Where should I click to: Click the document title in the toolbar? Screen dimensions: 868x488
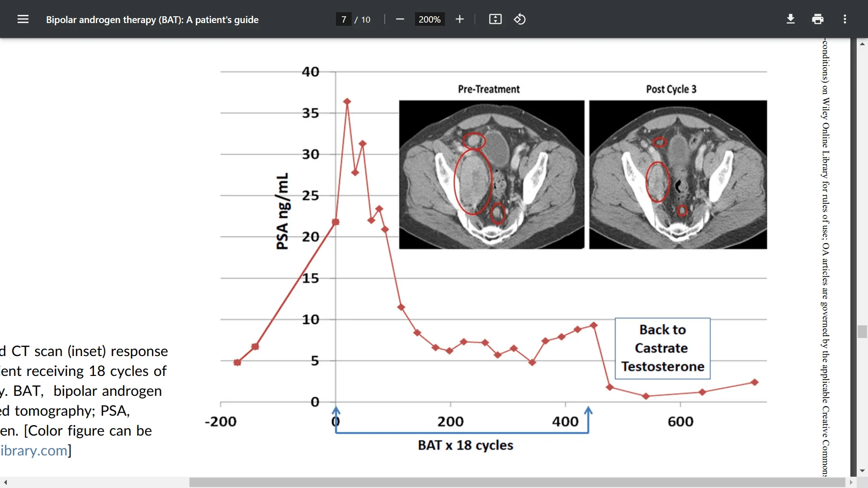pyautogui.click(x=152, y=20)
